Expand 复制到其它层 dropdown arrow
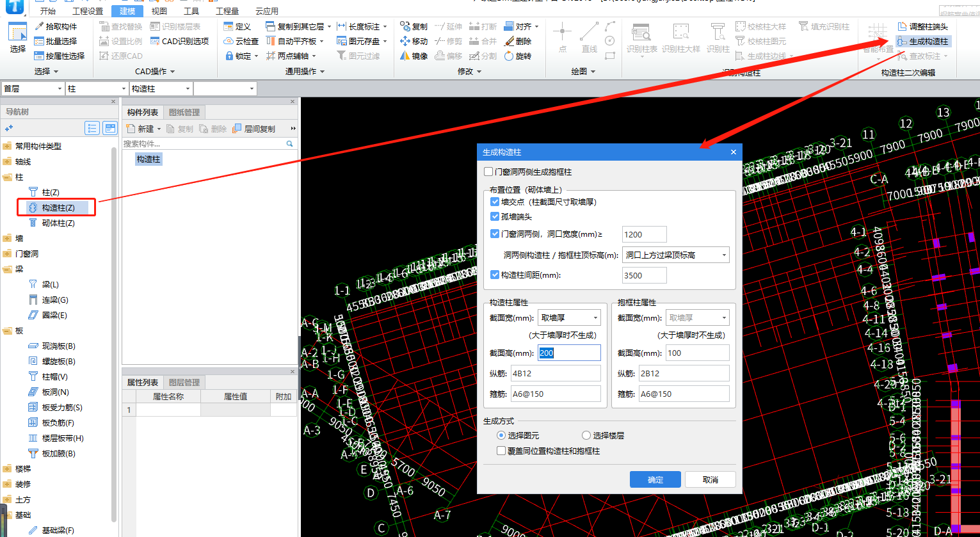The height and width of the screenshot is (537, 980). [x=329, y=27]
